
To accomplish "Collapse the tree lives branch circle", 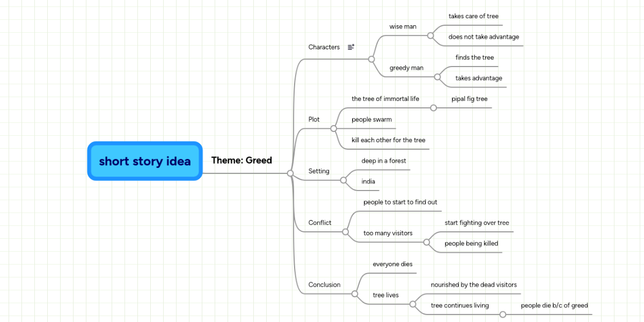I will point(413,304).
